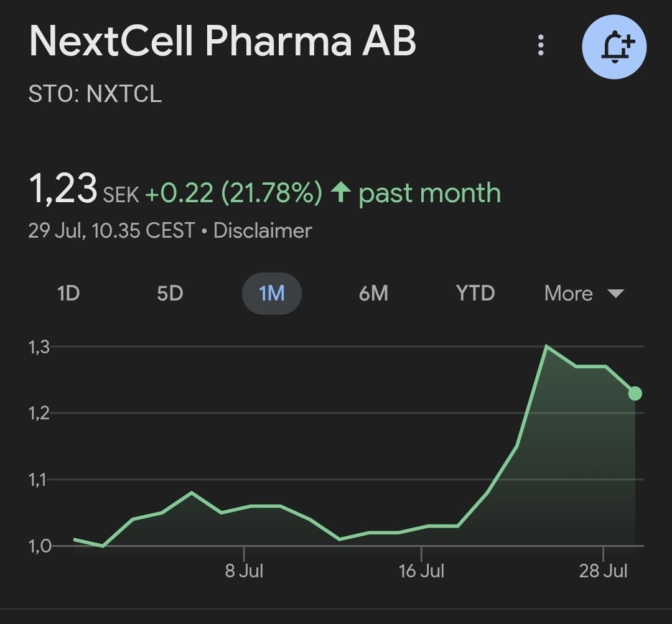Select the 1D time range tab
Viewport: 672px width, 624px height.
pyautogui.click(x=68, y=293)
